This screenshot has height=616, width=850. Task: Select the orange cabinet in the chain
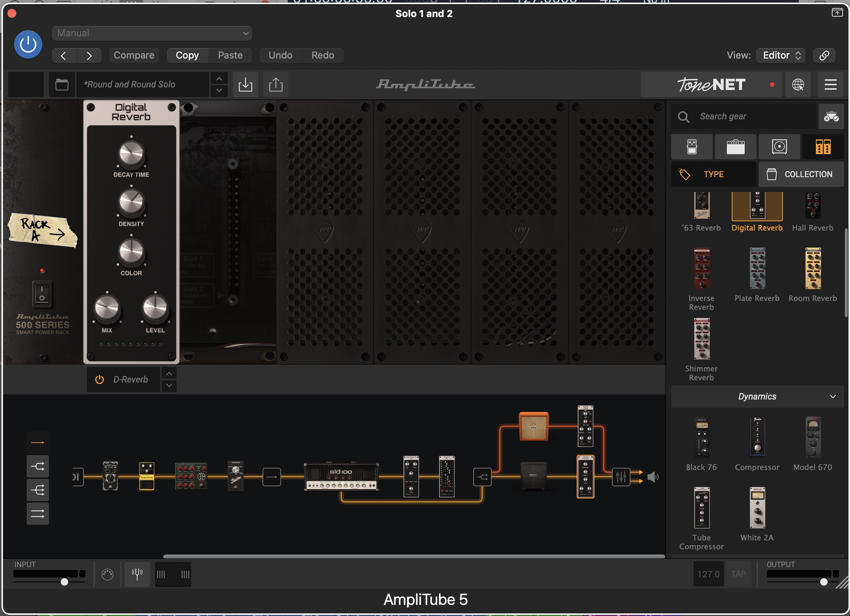click(x=534, y=426)
